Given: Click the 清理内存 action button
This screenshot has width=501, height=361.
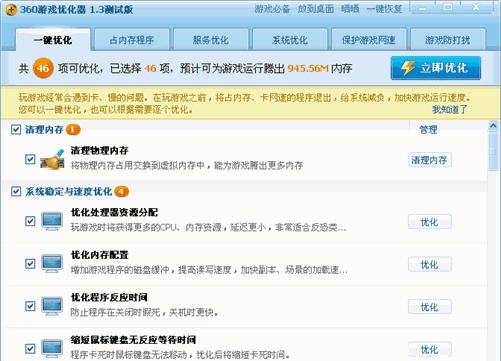Looking at the screenshot, I should 430,160.
